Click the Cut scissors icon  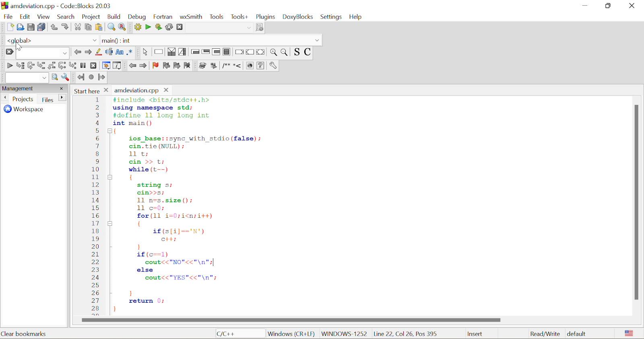tap(78, 27)
